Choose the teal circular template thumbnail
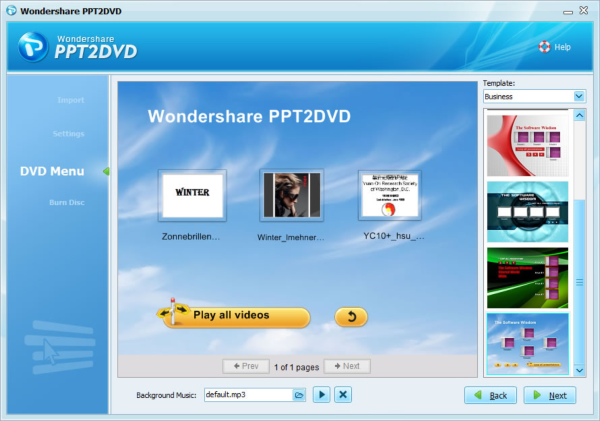The height and width of the screenshot is (421, 600). click(x=528, y=212)
